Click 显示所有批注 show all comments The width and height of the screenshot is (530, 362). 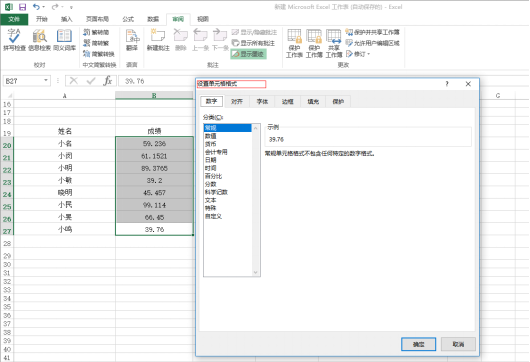point(253,43)
